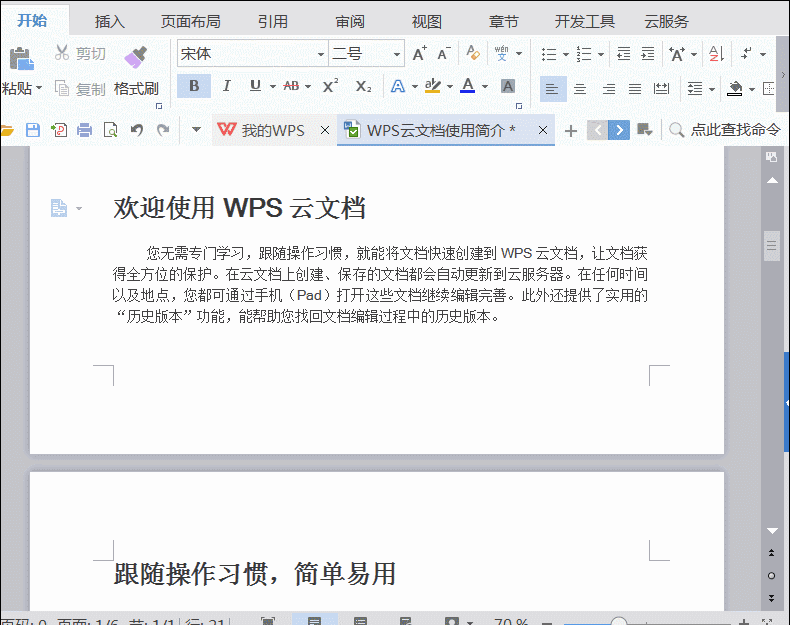Increase font size with A+ icon
Image resolution: width=790 pixels, height=625 pixels.
pyautogui.click(x=419, y=53)
